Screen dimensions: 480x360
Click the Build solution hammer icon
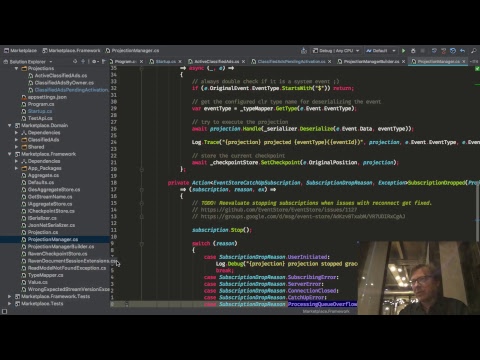pyautogui.click(x=304, y=51)
